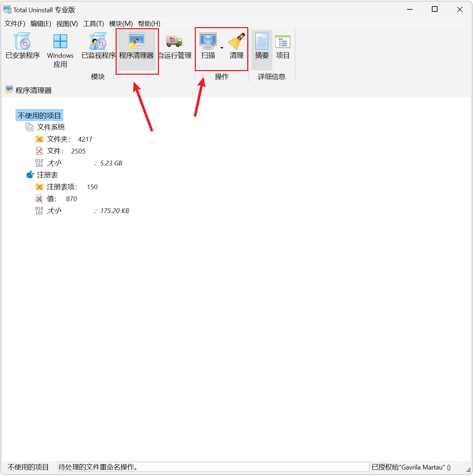473x476 pixels.
Task: Click the orange icon beside 注册表项
Action: [x=39, y=187]
